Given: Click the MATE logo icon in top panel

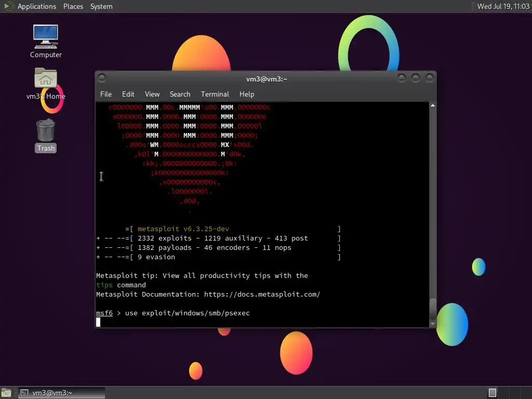Looking at the screenshot, I should [8, 6].
